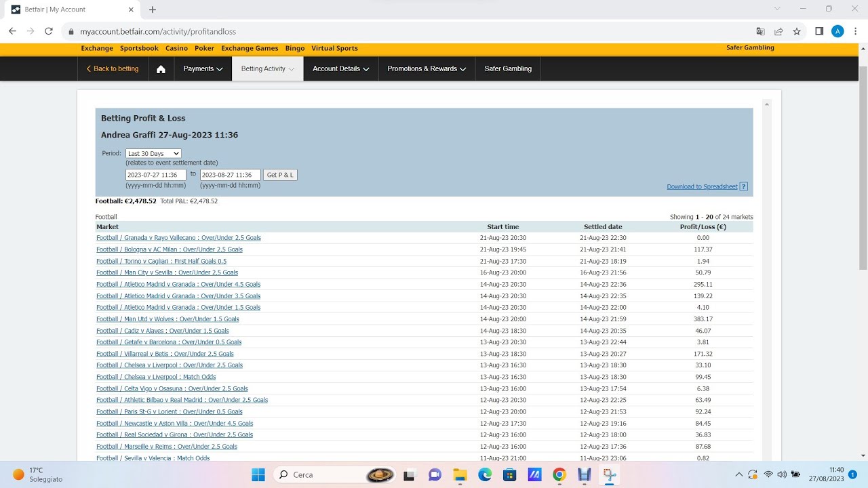Open Safer Gambling in dark nav bar
The height and width of the screenshot is (488, 868).
click(508, 69)
